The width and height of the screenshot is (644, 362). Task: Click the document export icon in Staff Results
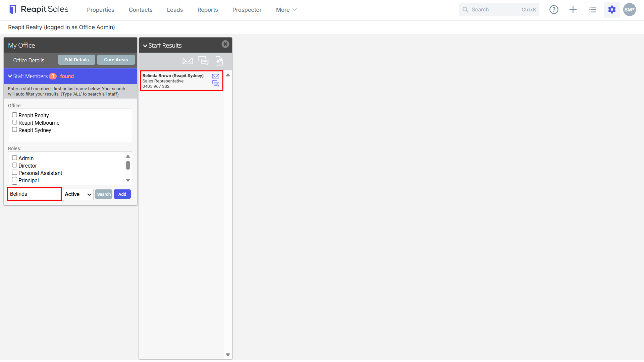tap(219, 61)
